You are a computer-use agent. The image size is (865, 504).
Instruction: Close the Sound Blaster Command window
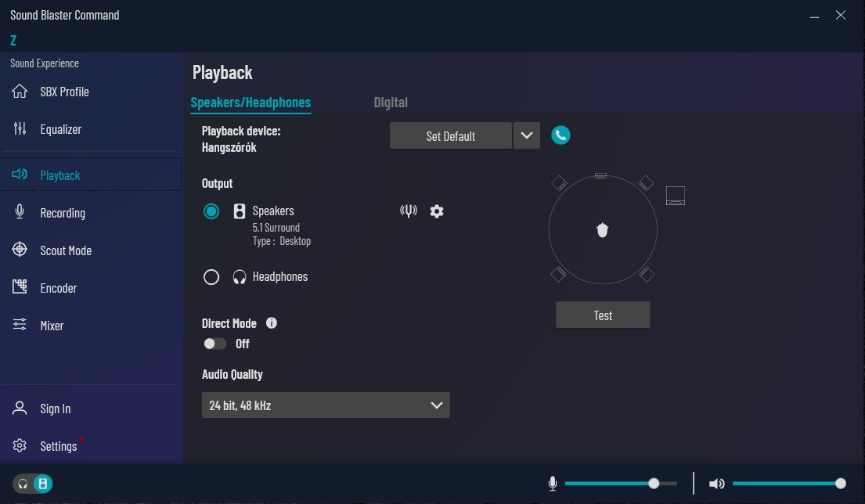[841, 16]
